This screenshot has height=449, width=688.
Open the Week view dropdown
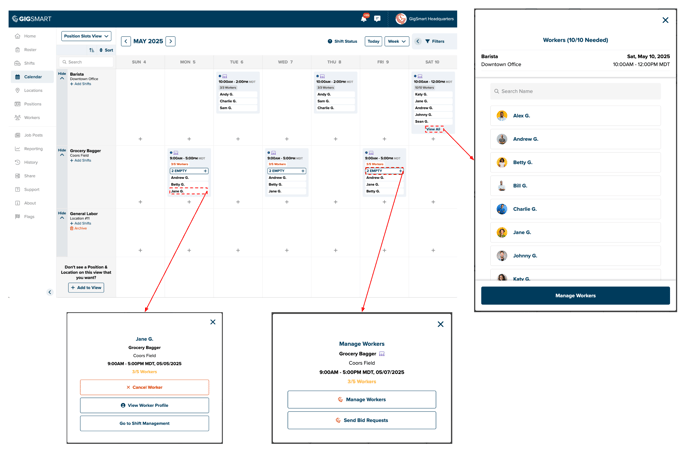coord(397,41)
